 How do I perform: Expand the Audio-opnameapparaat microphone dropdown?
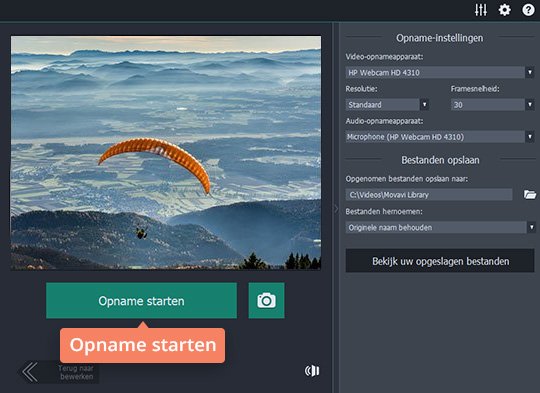[x=530, y=137]
